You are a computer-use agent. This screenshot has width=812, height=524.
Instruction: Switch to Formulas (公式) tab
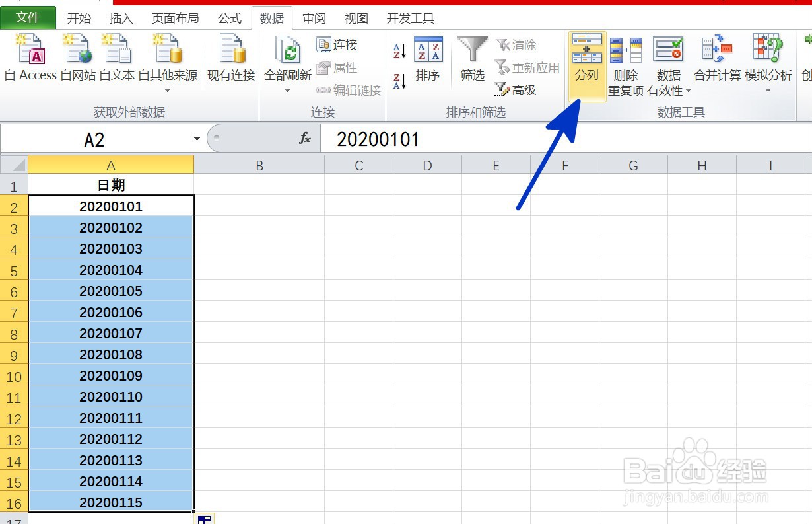[230, 19]
